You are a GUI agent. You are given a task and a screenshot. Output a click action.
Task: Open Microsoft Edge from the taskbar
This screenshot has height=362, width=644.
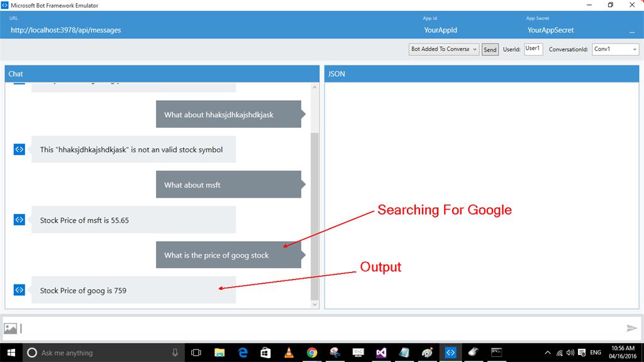click(243, 353)
